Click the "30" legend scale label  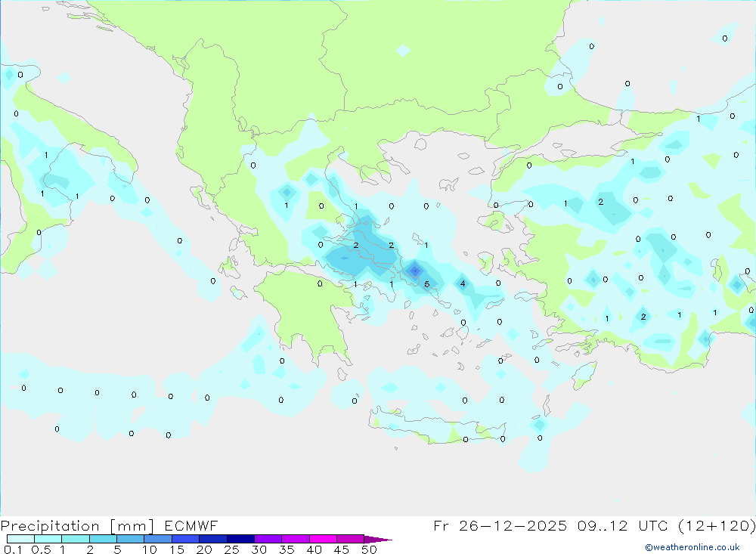point(259,549)
